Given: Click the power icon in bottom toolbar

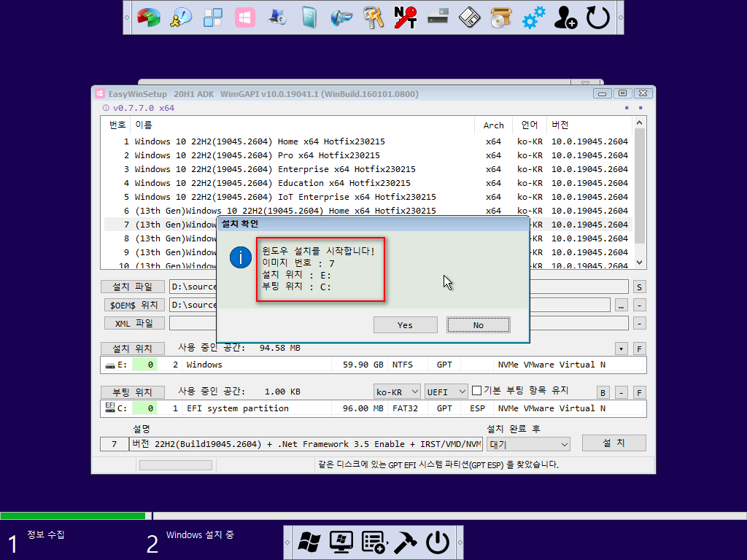Looking at the screenshot, I should [438, 542].
